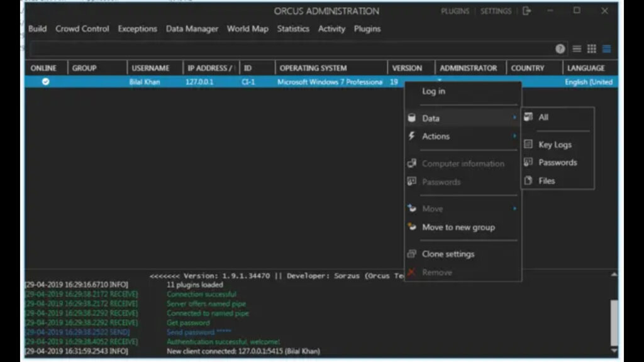Viewport: 644px width, 362px height.
Task: Expand the Data submenu arrow
Action: coord(514,118)
